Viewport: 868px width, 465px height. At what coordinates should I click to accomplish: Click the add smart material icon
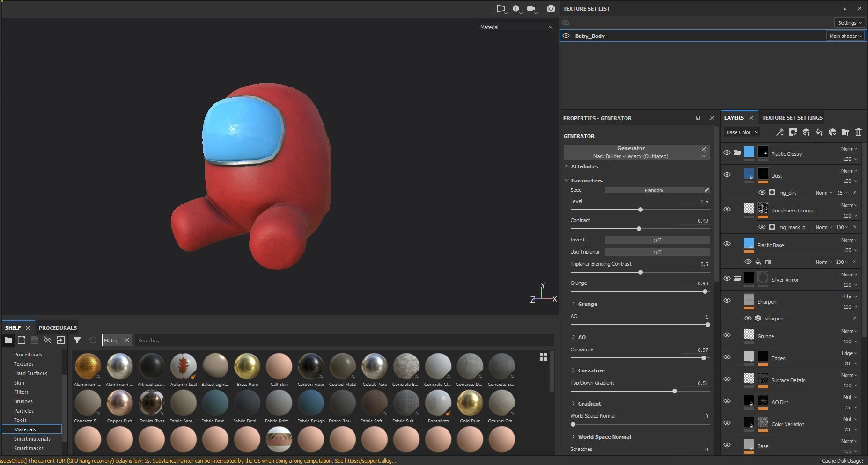point(832,132)
